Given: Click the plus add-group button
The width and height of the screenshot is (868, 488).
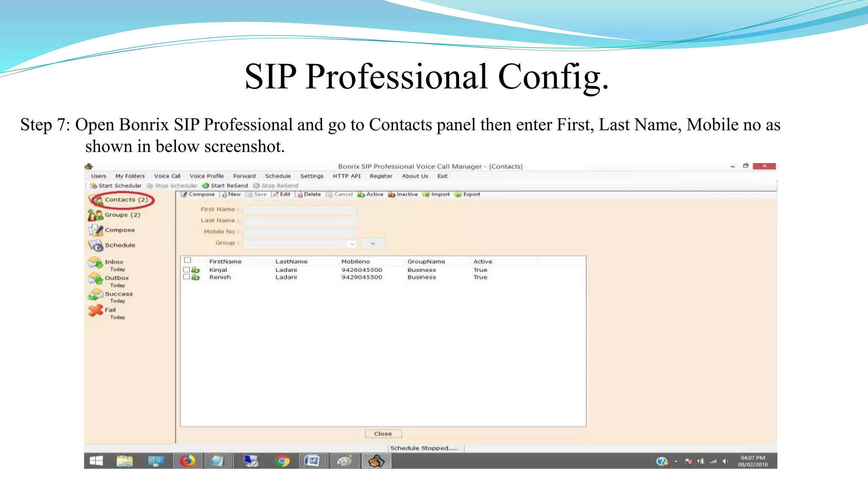Looking at the screenshot, I should pyautogui.click(x=373, y=244).
